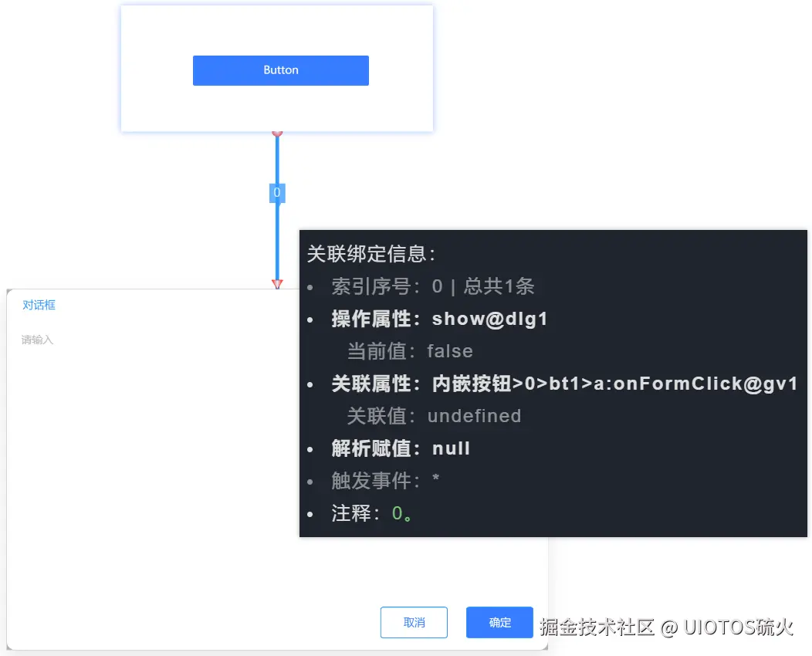812x656 pixels.
Task: Click the 对话框 dialog title
Action: [39, 305]
